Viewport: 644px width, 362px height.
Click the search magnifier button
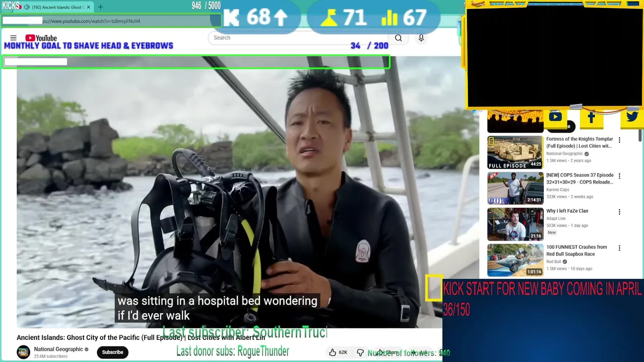(x=398, y=38)
